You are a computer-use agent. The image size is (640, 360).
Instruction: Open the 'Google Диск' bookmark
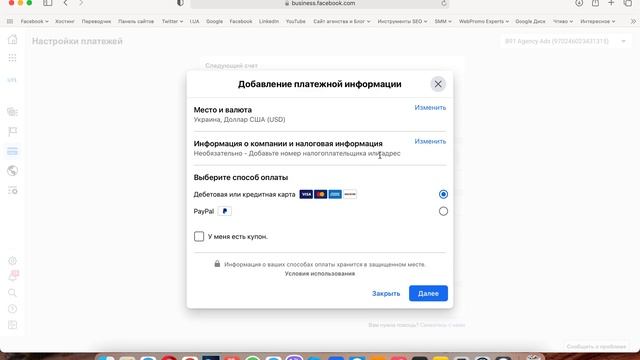(x=530, y=21)
